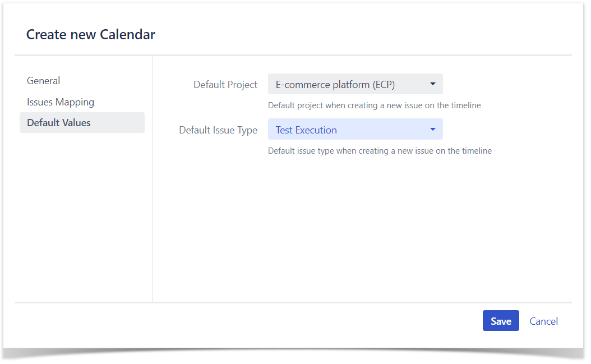591x364 pixels.
Task: Click the Default project help text
Action: tap(374, 105)
